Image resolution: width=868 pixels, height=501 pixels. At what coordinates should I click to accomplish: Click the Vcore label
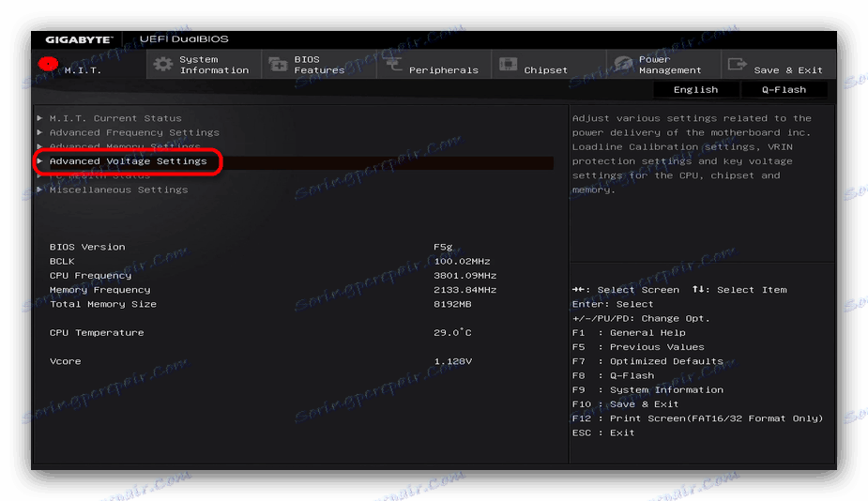point(65,361)
